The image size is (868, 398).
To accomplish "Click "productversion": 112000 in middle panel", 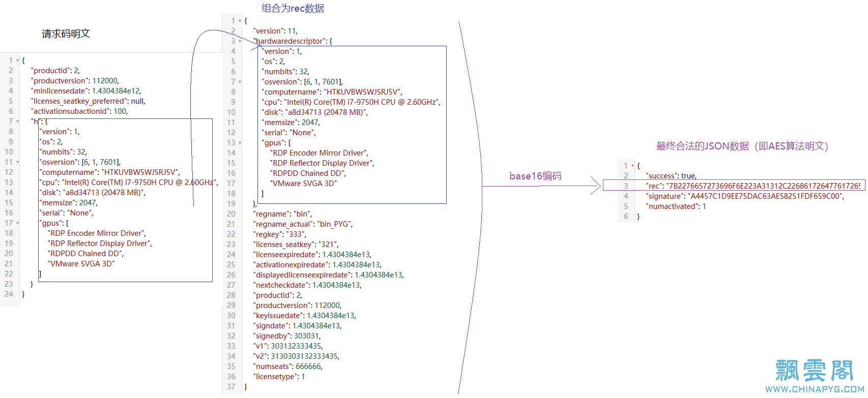I will click(x=297, y=305).
